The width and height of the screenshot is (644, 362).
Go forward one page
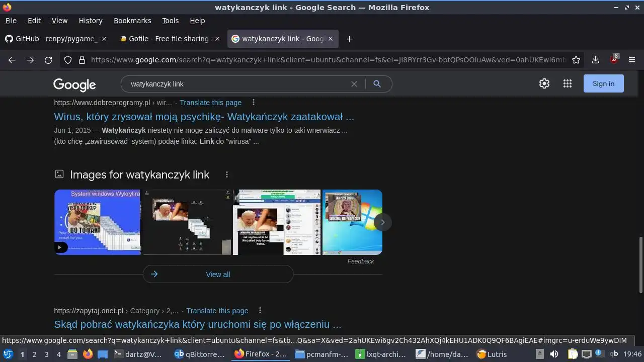pyautogui.click(x=30, y=60)
